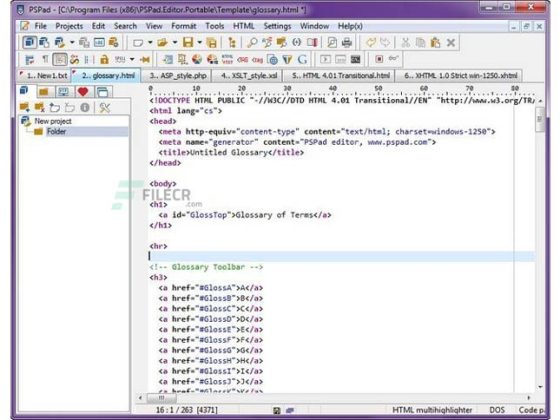Open the Search menu

pos(125,26)
